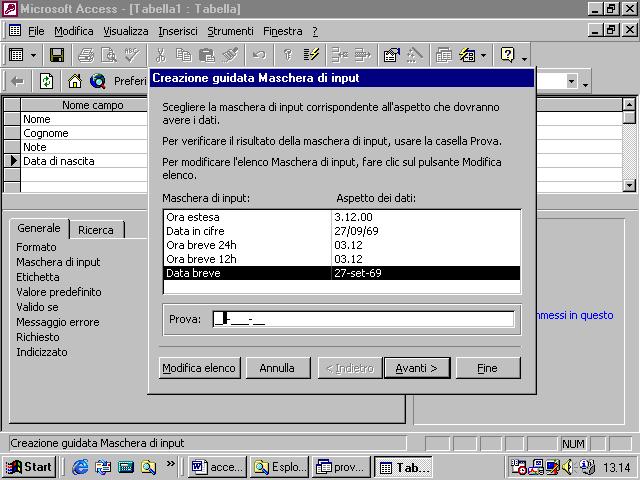Click the table grid scroll-down arrow
Screen dimensions: 640x480
click(629, 185)
